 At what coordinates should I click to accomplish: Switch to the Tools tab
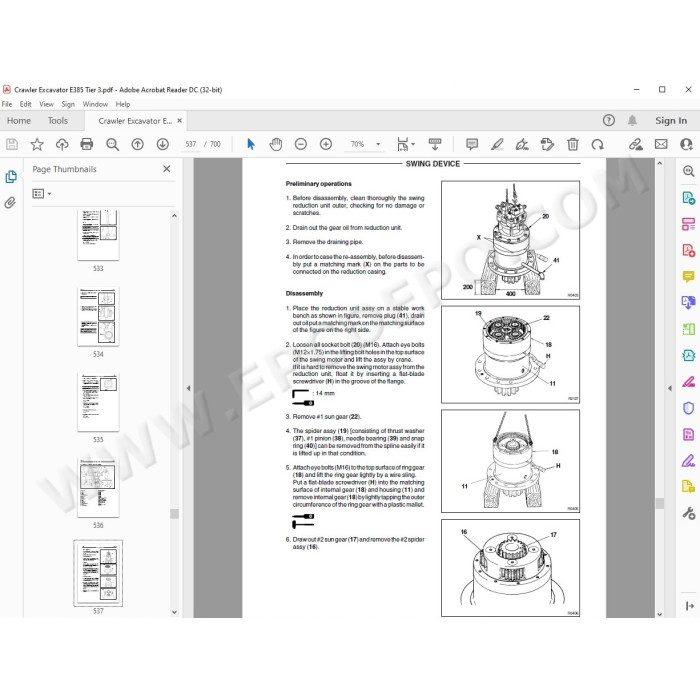pyautogui.click(x=58, y=121)
